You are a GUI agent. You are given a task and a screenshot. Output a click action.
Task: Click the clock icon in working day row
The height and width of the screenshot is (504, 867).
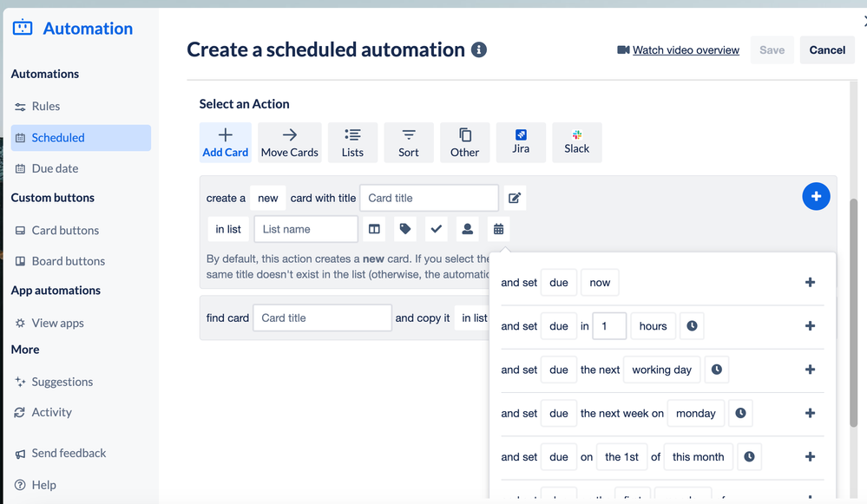717,370
